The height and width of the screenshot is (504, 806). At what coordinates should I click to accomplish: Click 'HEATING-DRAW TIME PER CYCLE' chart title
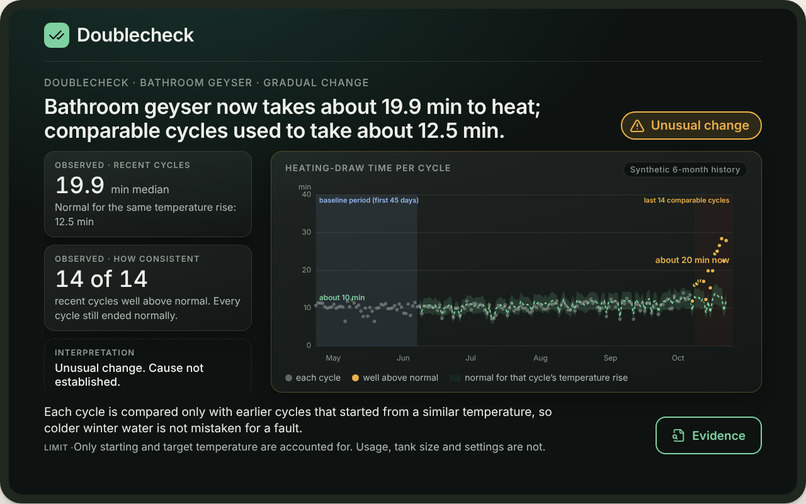point(368,168)
